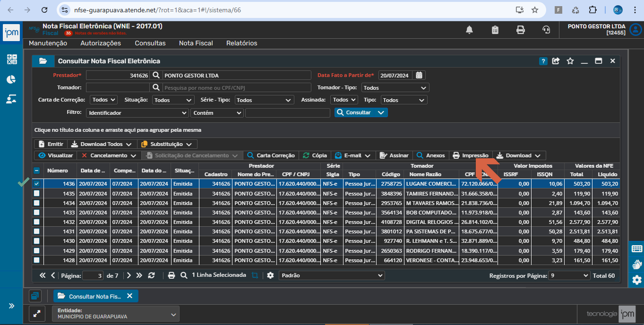Click the Impressão button
This screenshot has height=325, width=644.
pos(471,155)
